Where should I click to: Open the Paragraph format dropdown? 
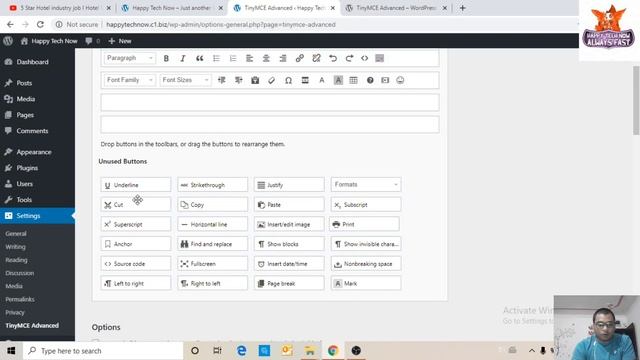point(129,58)
